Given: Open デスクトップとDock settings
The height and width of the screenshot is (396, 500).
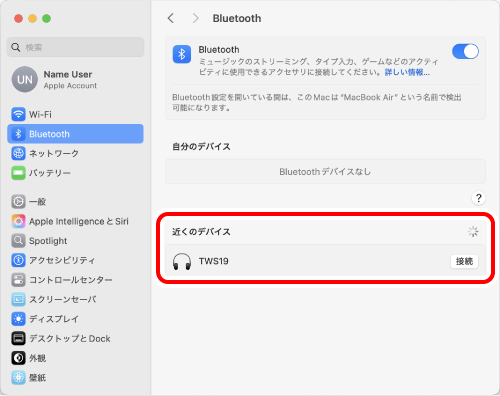Looking at the screenshot, I should (x=75, y=338).
